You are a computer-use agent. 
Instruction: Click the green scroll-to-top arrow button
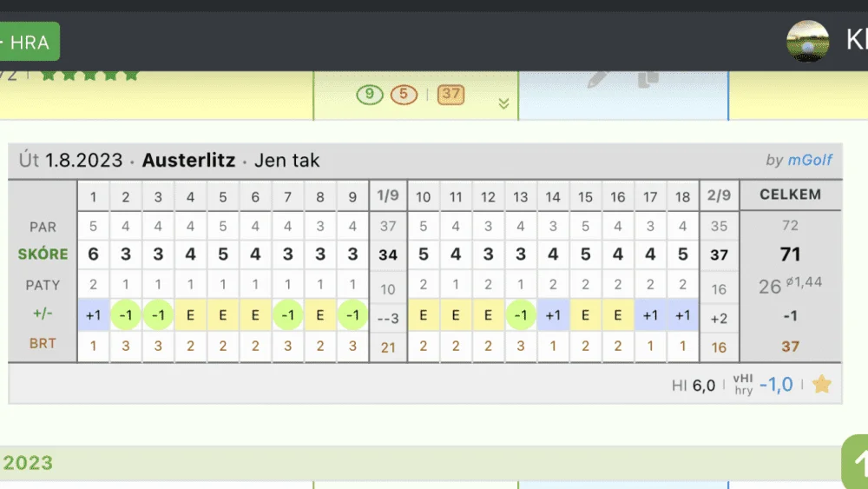click(855, 461)
